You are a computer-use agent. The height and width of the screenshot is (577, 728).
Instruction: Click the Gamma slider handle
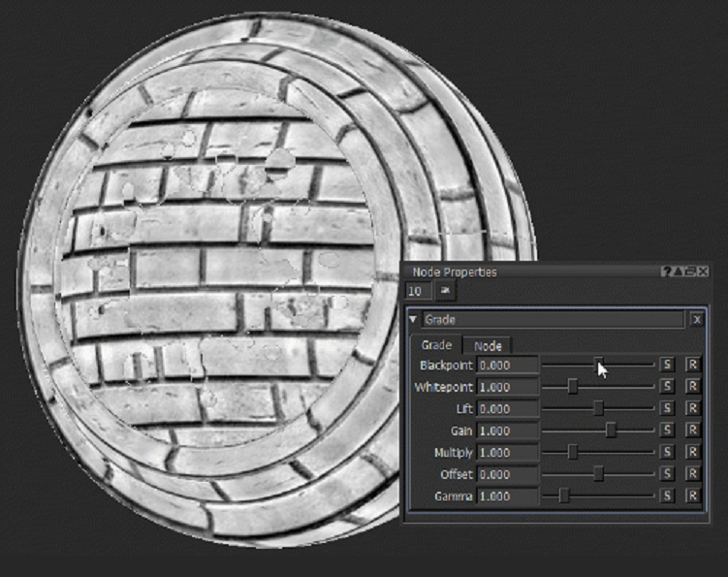pyautogui.click(x=564, y=497)
